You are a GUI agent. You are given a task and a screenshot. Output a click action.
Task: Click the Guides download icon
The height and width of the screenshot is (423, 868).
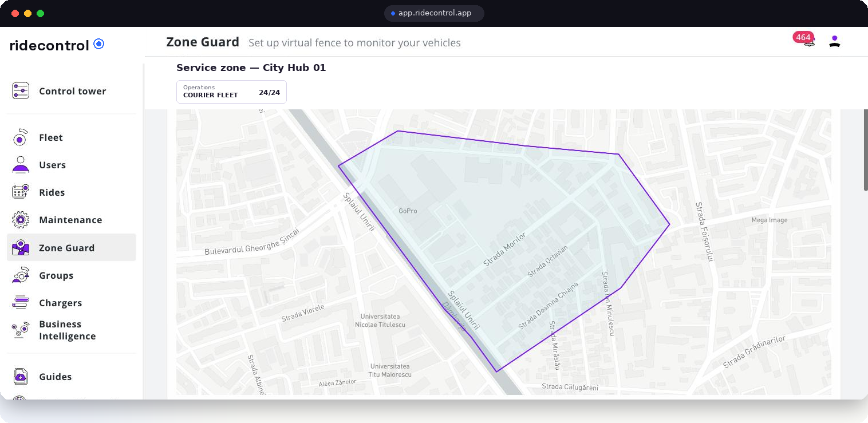click(x=21, y=376)
